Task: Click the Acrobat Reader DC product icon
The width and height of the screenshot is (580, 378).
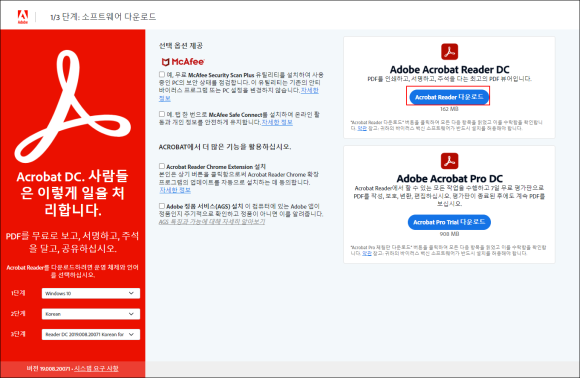Action: tap(449, 52)
